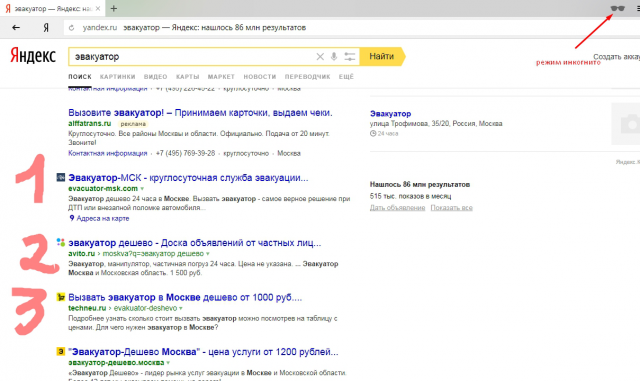The image size is (640, 381).
Task: Click the Найти search button
Action: 382,56
